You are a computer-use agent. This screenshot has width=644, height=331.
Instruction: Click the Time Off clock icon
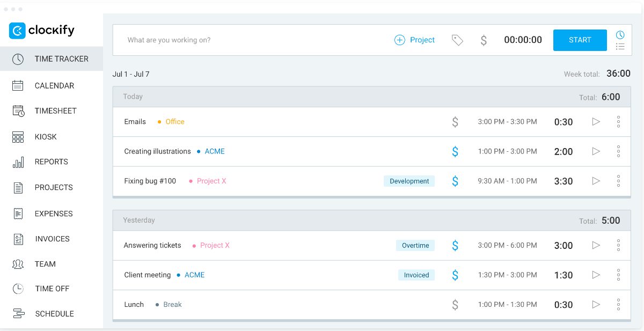(18, 289)
